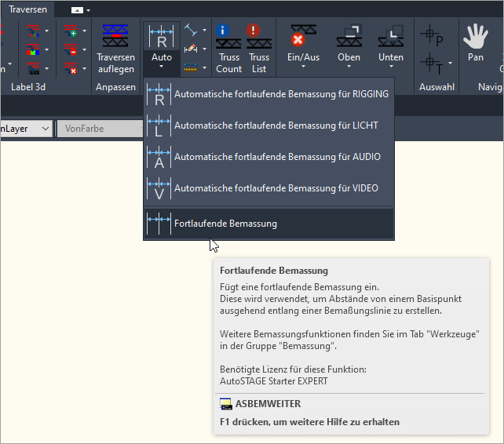The height and width of the screenshot is (444, 504).
Task: Open dropdown beside dimension edit pencil icon
Action: coord(204,49)
